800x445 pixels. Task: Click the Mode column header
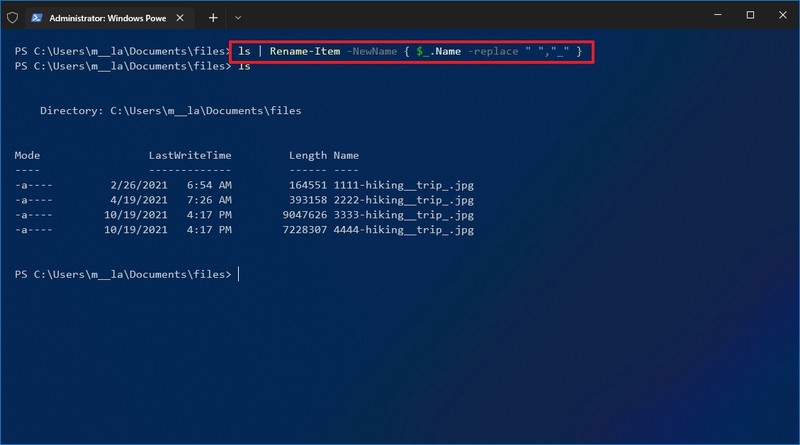coord(27,155)
